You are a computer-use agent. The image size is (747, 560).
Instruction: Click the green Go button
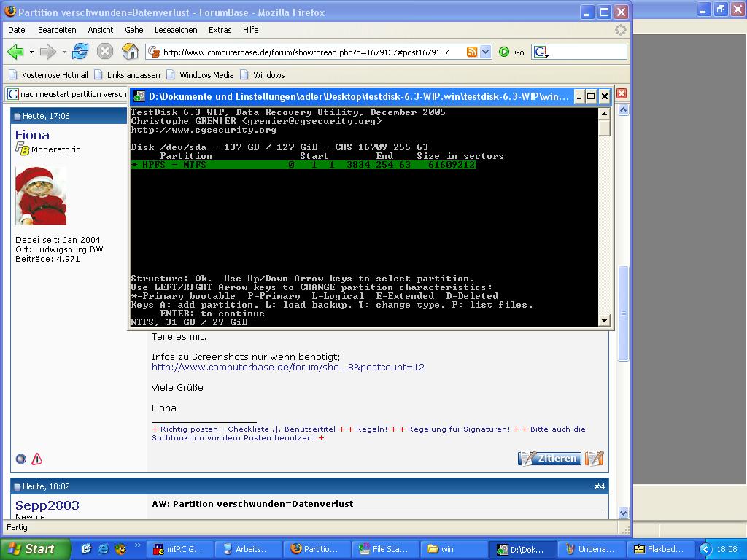tap(511, 52)
